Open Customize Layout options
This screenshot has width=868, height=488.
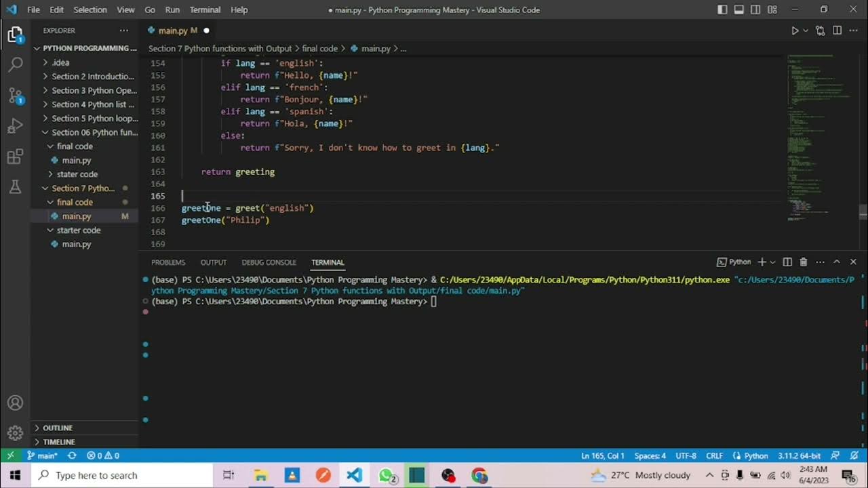point(772,9)
